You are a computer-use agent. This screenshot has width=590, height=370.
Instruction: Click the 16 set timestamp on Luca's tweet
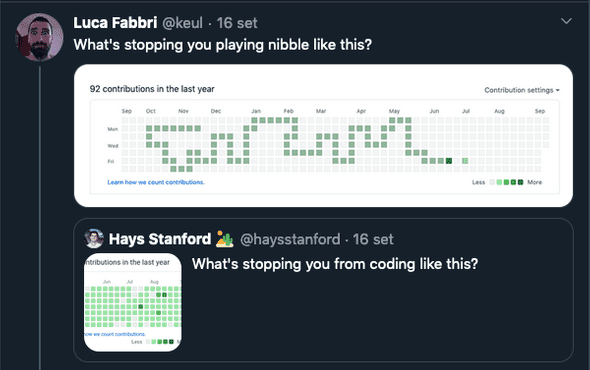(237, 23)
